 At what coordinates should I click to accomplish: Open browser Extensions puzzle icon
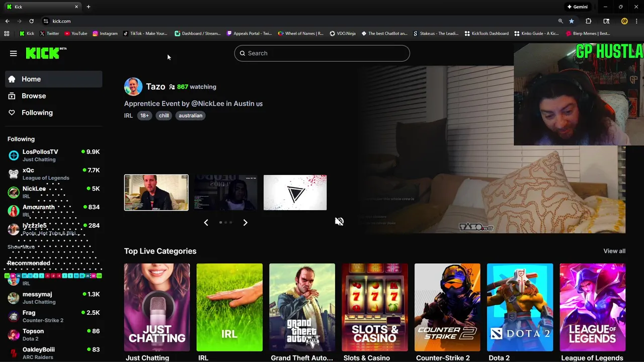[x=588, y=21]
